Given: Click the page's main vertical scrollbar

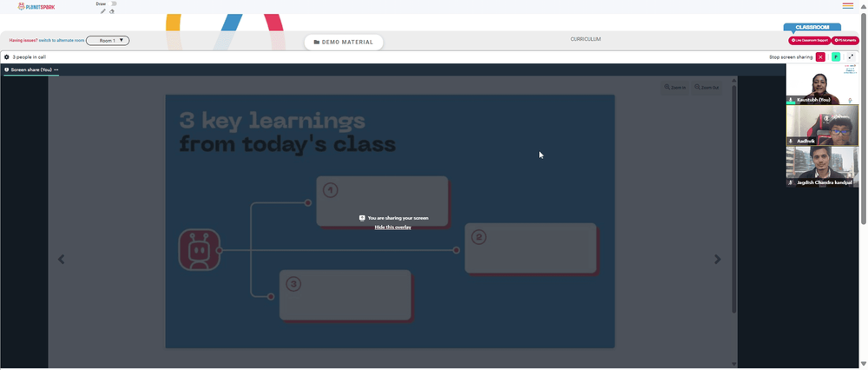Looking at the screenshot, I should pyautogui.click(x=864, y=116).
